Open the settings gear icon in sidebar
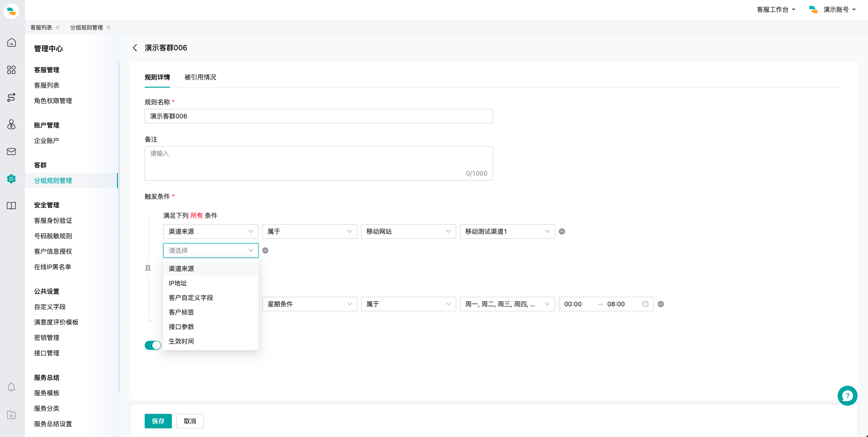The width and height of the screenshot is (868, 437). click(11, 179)
